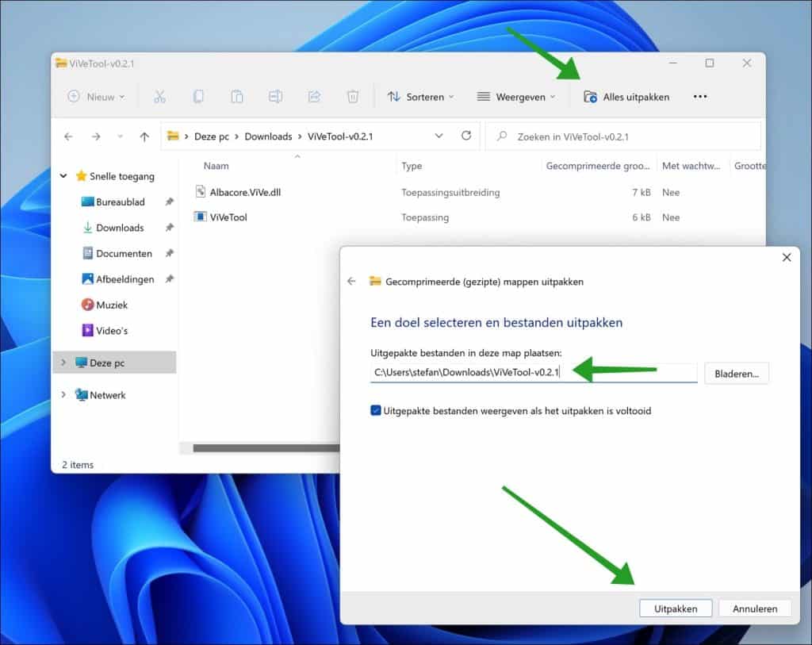
Task: Unpin Bureaublad from quick access
Action: pos(169,202)
